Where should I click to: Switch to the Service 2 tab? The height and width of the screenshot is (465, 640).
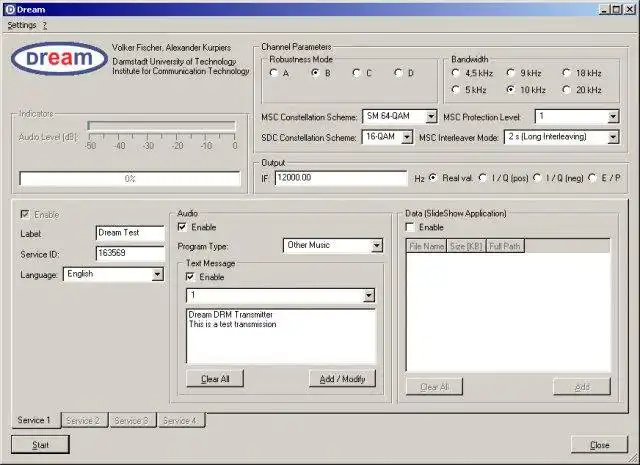coord(84,421)
